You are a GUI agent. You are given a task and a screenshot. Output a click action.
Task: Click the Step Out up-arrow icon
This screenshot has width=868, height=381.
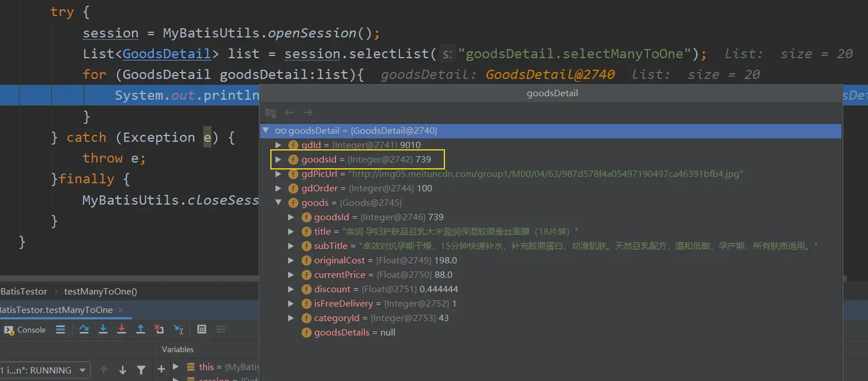(141, 329)
